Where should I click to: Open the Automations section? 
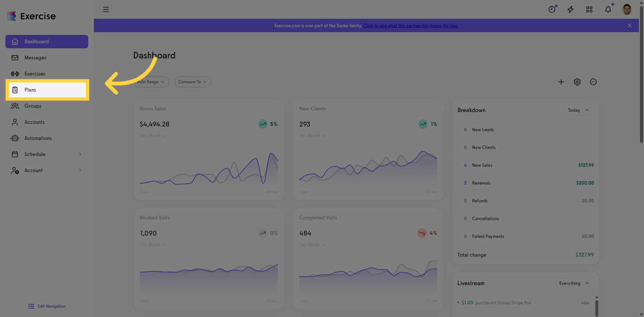pyautogui.click(x=38, y=138)
